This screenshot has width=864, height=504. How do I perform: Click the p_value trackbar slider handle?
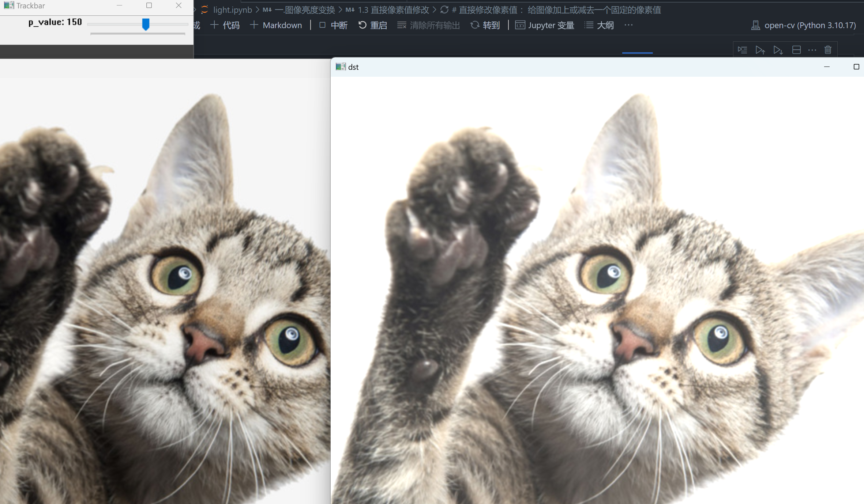point(146,24)
